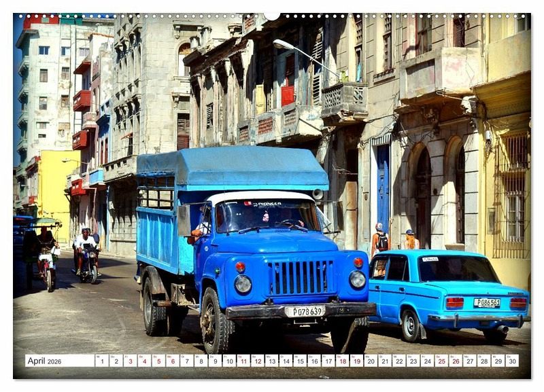Click the blue car's P086561 license plate
The image size is (544, 392).
point(486,302)
